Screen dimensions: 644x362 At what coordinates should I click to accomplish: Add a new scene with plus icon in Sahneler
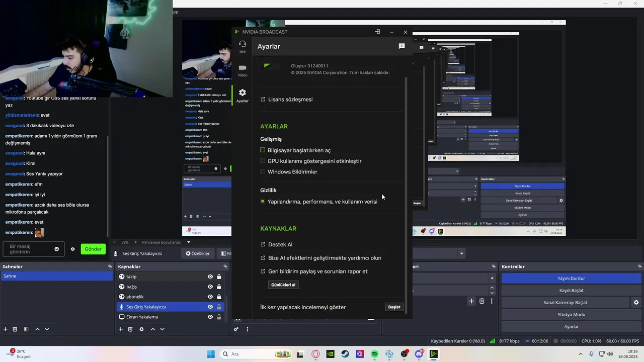[6, 329]
